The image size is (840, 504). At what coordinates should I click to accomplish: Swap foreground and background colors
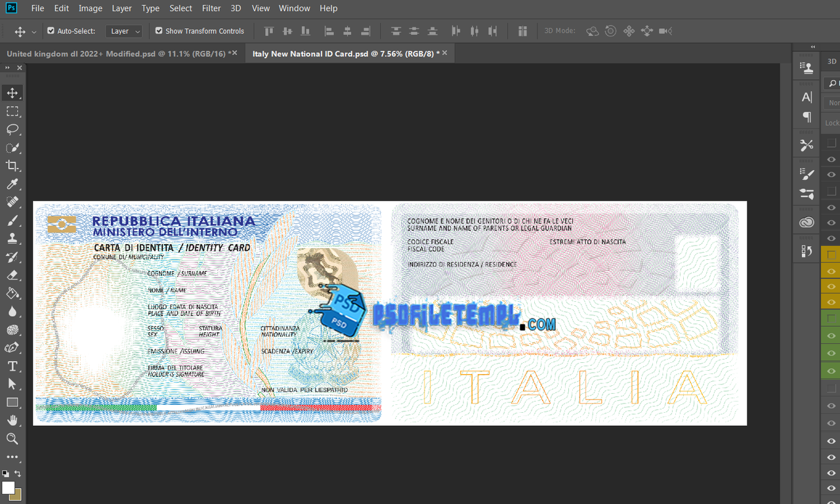coord(18,473)
